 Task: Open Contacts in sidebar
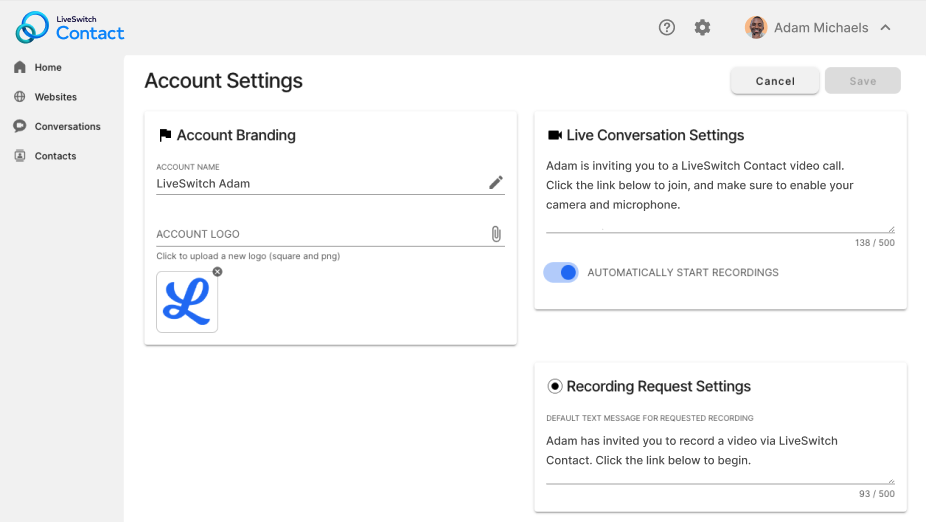55,156
